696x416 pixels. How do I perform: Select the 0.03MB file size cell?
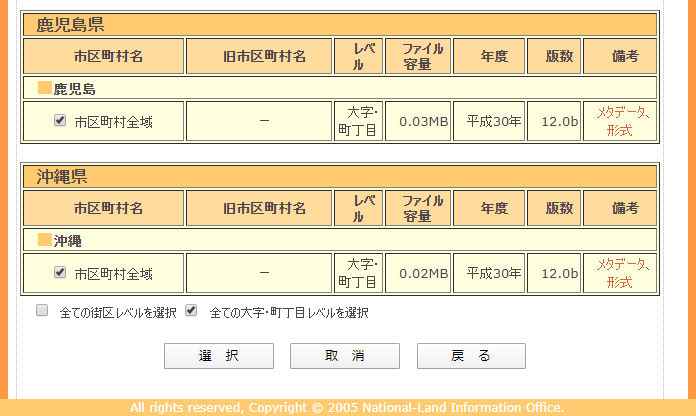point(418,122)
